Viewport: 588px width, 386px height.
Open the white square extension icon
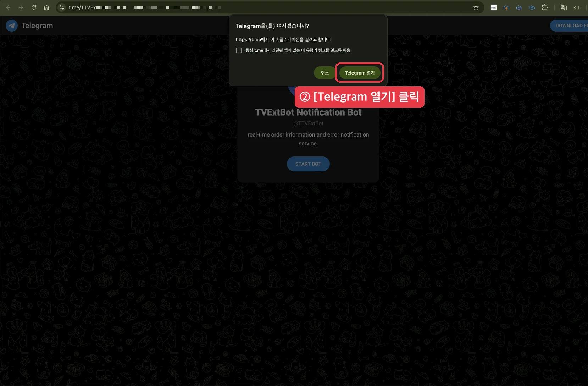point(494,7)
